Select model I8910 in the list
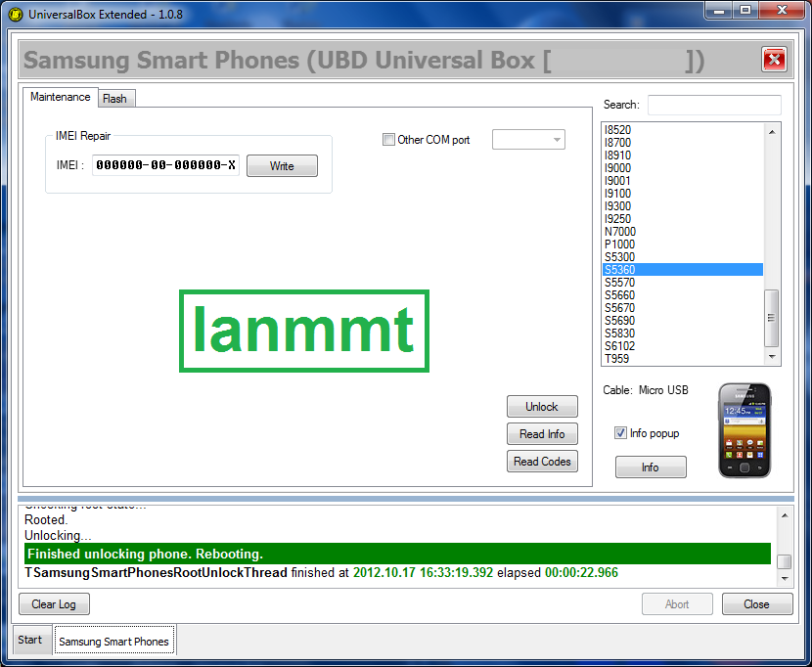Screen dimensions: 812x667 [x=683, y=155]
